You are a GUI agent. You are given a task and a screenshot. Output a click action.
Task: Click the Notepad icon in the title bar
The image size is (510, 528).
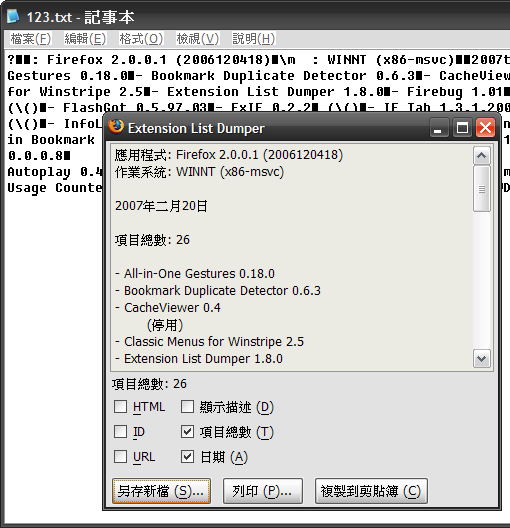(13, 16)
